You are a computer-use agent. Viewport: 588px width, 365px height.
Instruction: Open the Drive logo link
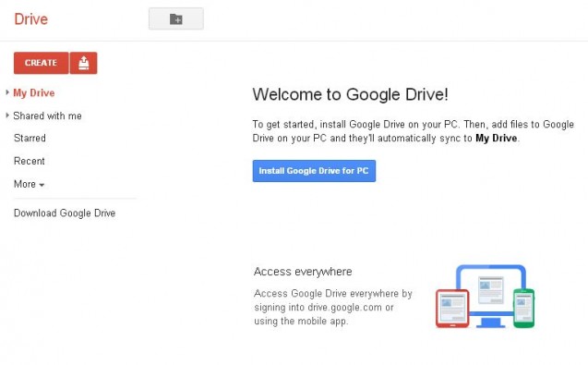click(31, 19)
